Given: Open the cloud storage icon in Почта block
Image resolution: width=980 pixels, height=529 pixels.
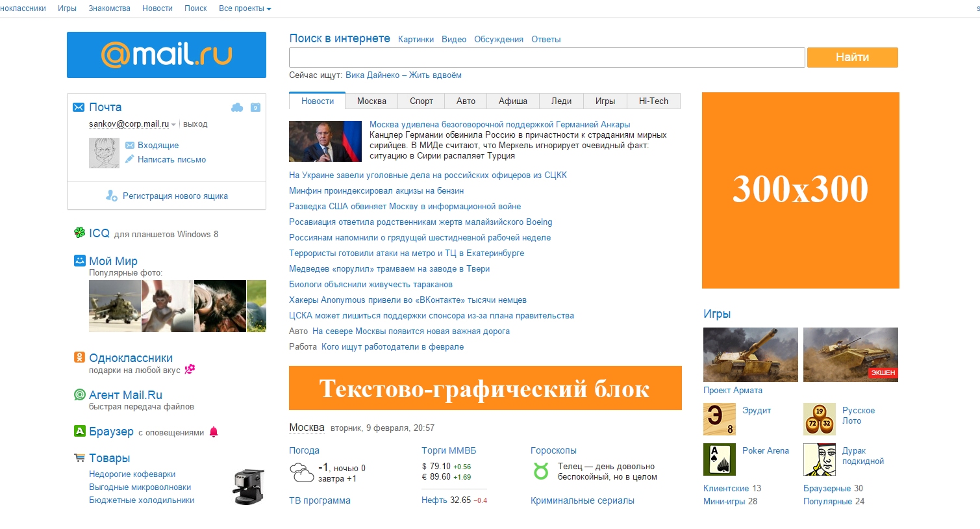Looking at the screenshot, I should [237, 107].
